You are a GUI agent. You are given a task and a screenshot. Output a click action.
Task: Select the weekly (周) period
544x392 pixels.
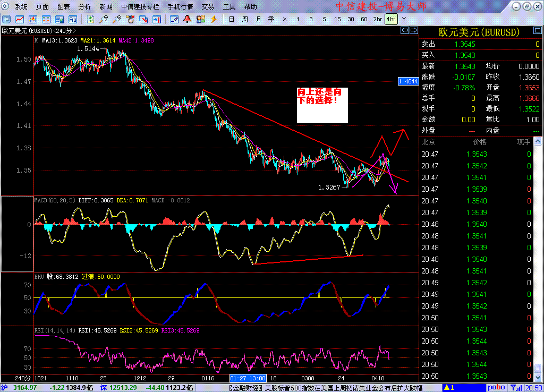pyautogui.click(x=244, y=20)
